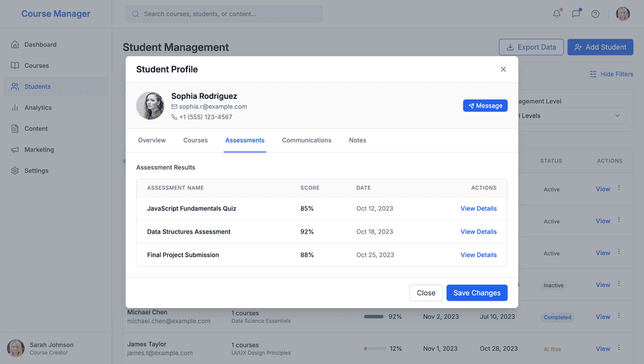The width and height of the screenshot is (644, 364).
Task: Open the Overview tab
Action: (151, 141)
